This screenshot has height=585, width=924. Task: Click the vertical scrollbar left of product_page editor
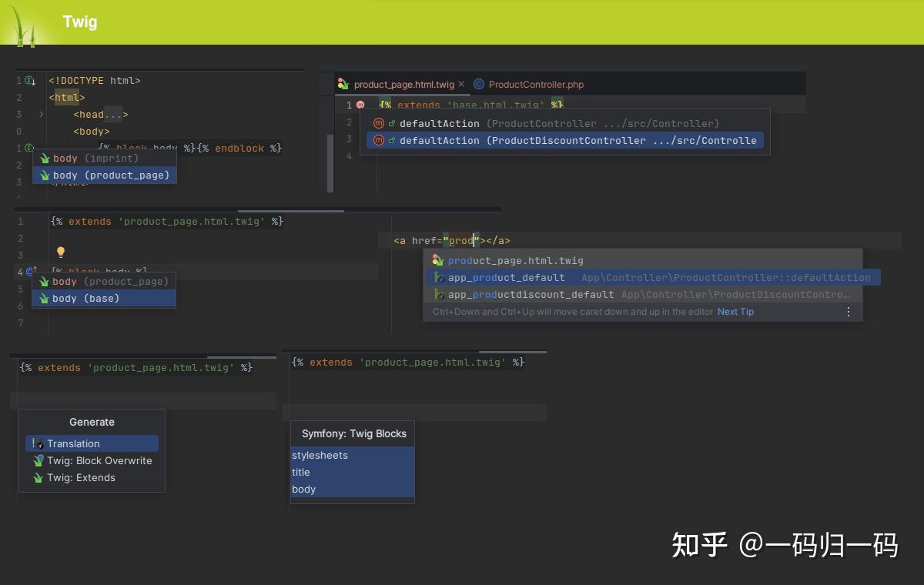click(331, 163)
